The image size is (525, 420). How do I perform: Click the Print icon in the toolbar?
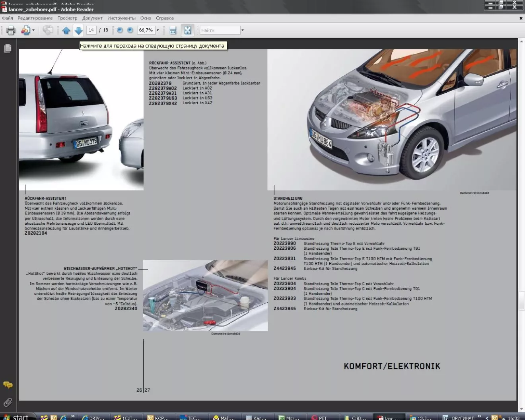[x=11, y=30]
